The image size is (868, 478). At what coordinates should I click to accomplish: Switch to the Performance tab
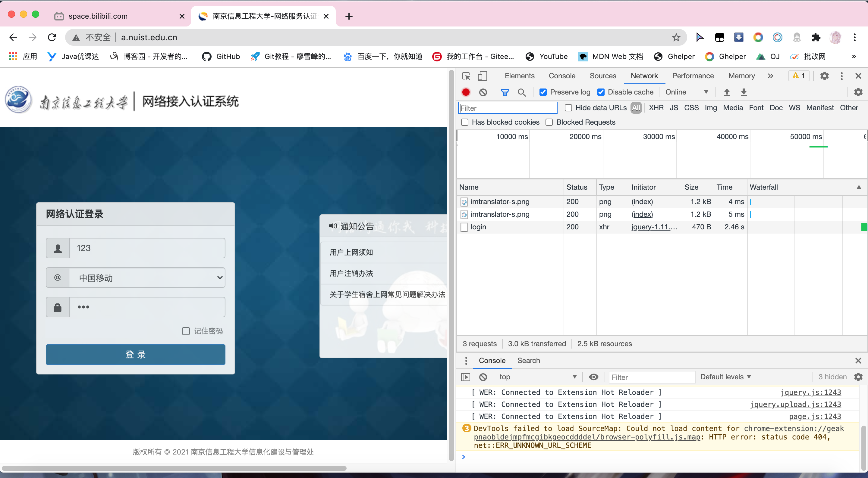point(693,76)
